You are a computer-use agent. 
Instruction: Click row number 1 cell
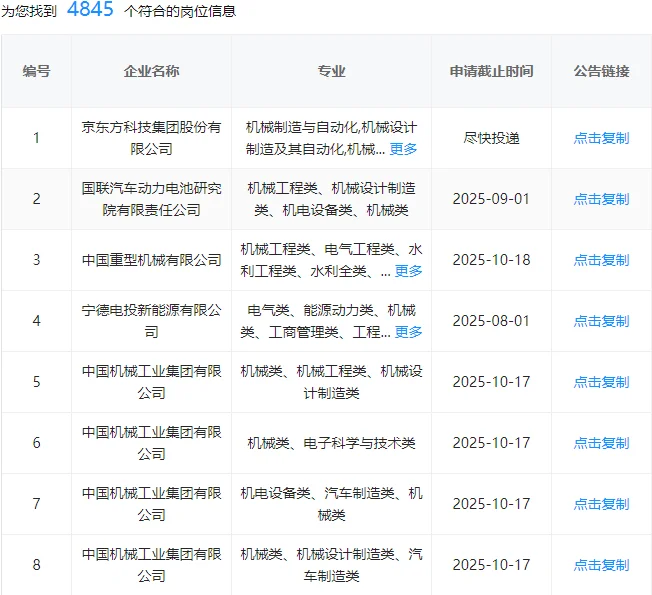pos(37,138)
